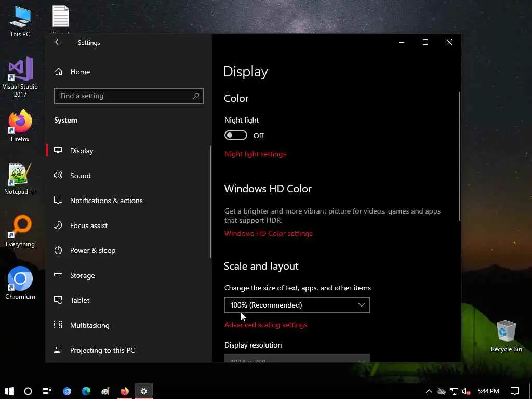The height and width of the screenshot is (399, 532).
Task: Click the Chromium taskbar icon
Action: [x=67, y=391]
